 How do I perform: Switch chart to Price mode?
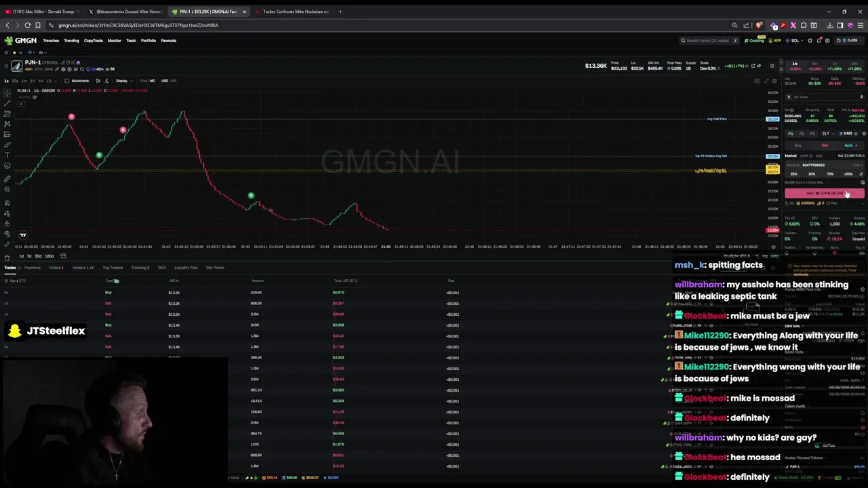point(143,81)
